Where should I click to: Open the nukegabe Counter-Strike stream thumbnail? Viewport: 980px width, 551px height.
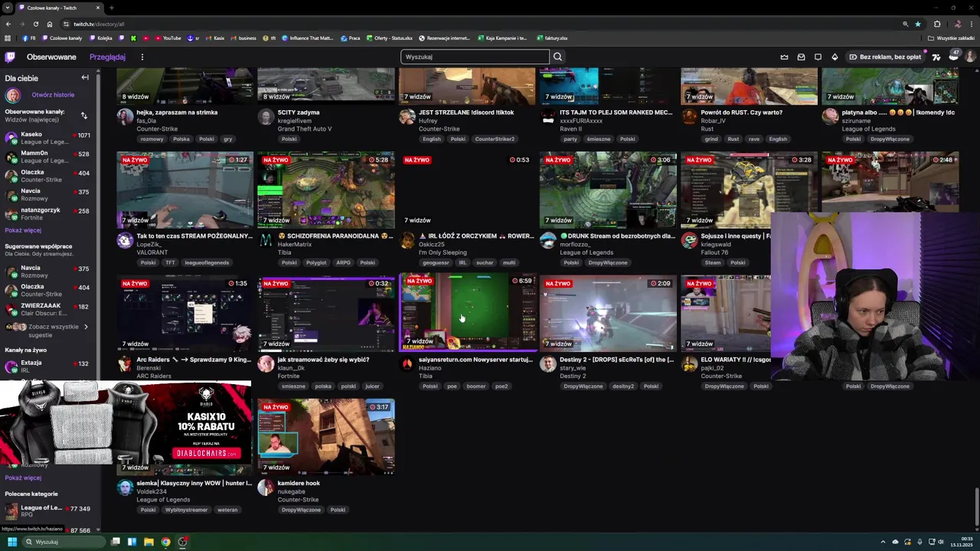coord(325,437)
